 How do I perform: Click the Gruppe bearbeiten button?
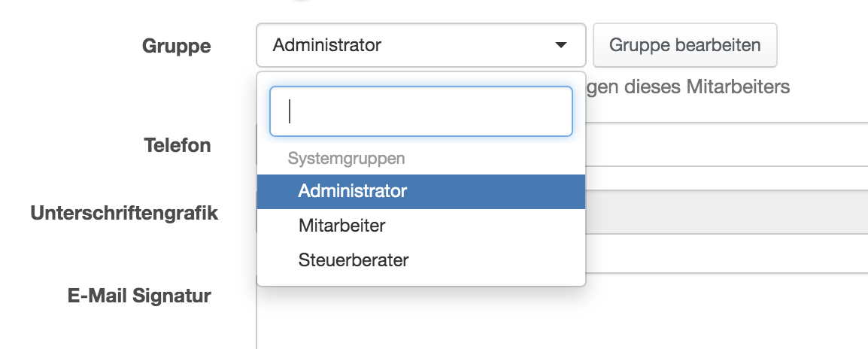pos(684,45)
